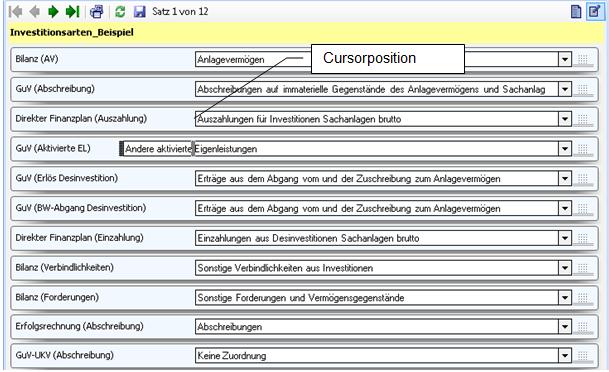Screen dimensions: 609x372
Task: Go to the first record
Action: click(x=16, y=12)
